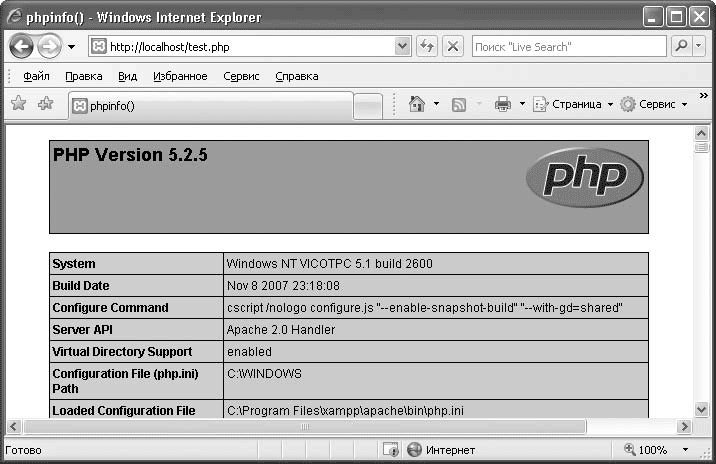Click the Server API row label

tap(83, 329)
